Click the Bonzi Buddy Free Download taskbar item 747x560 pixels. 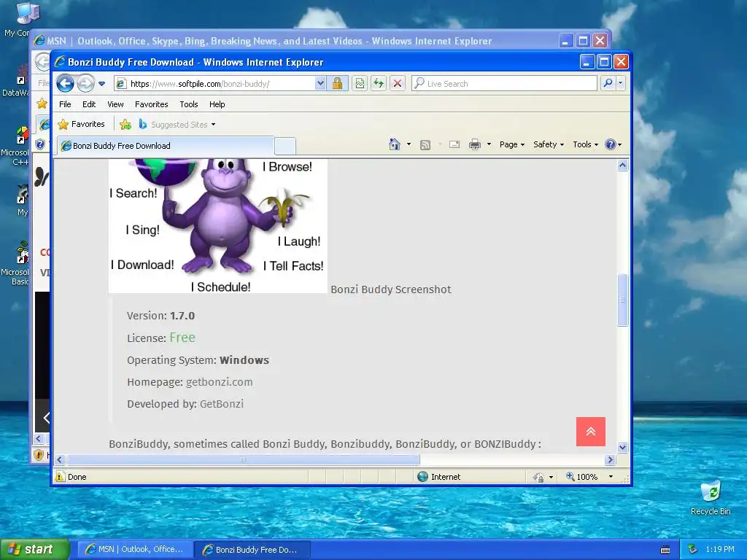click(x=253, y=550)
